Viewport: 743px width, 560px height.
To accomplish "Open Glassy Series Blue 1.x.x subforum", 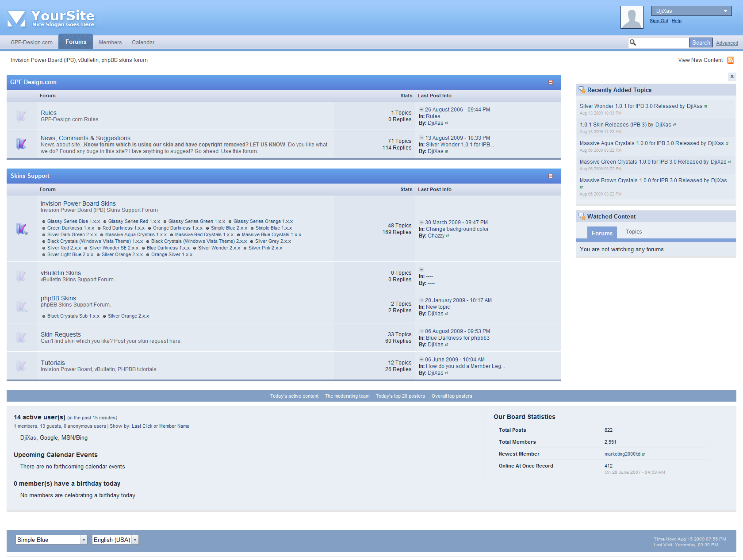I will point(73,221).
